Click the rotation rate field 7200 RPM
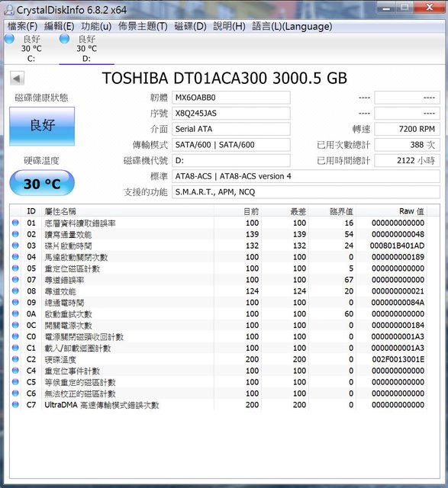Image resolution: width=448 pixels, height=488 pixels. coord(407,129)
